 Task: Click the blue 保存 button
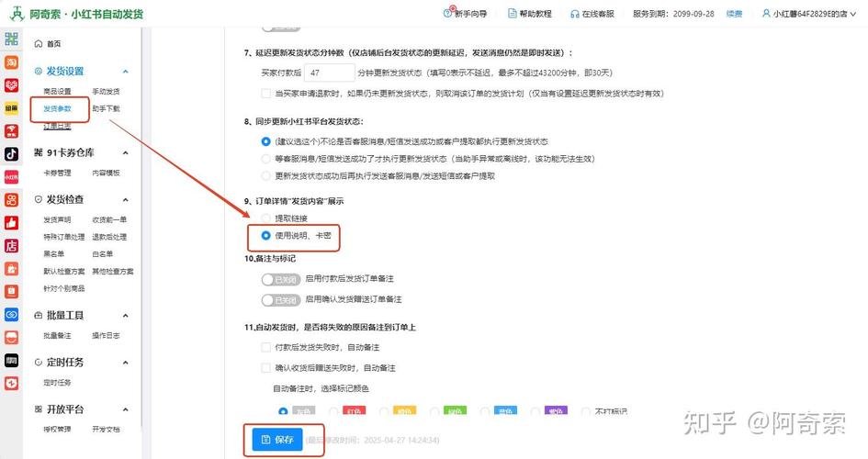click(276, 440)
